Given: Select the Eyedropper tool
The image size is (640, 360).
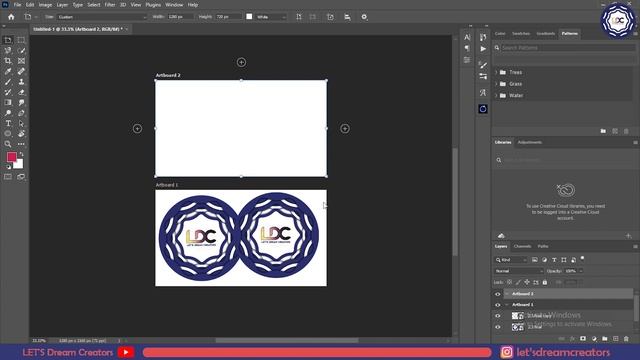Looking at the screenshot, I should [x=8, y=71].
